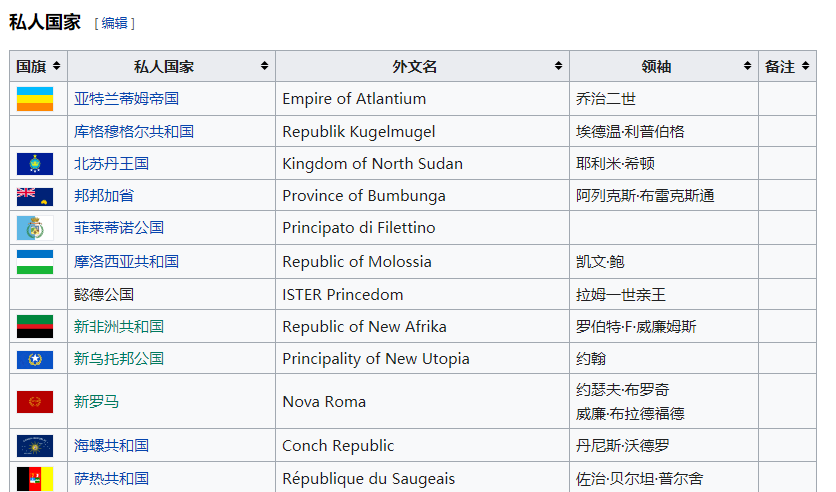This screenshot has height=492, width=836.
Task: Open the Republic of New Afrika flag
Action: [35, 327]
